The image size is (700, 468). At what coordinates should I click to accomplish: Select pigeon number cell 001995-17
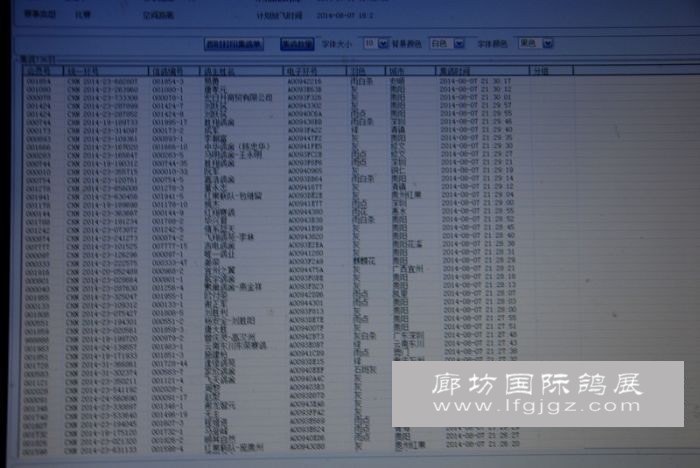pyautogui.click(x=170, y=122)
